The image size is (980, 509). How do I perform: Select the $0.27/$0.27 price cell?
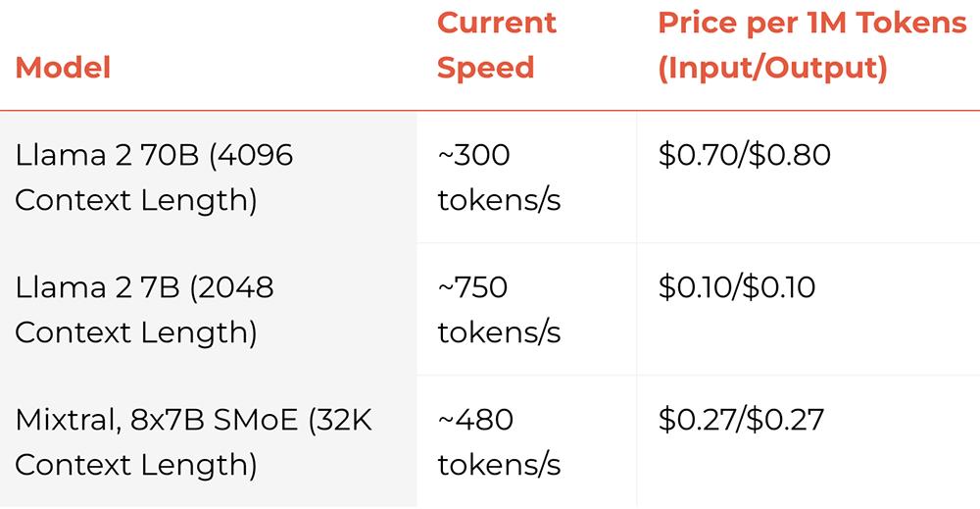click(x=742, y=420)
